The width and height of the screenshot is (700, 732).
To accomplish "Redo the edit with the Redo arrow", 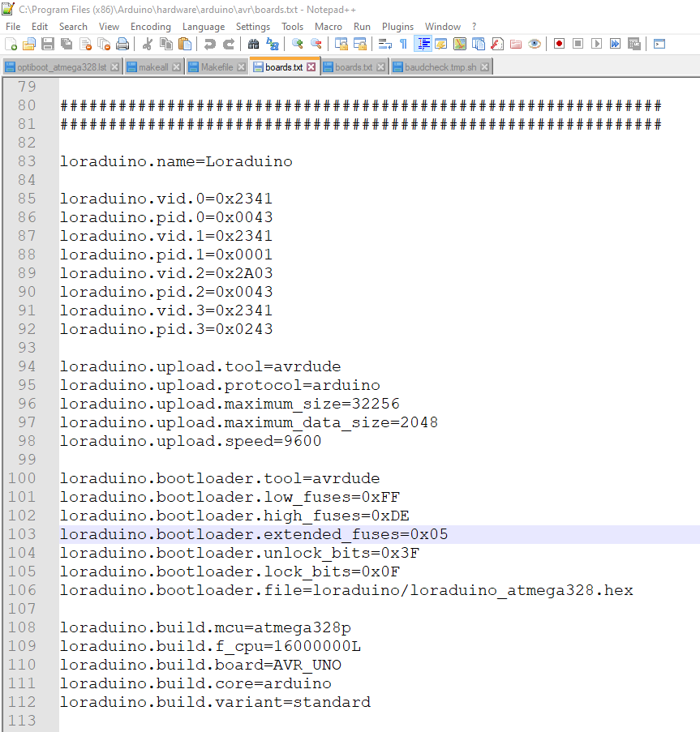I will (x=229, y=45).
